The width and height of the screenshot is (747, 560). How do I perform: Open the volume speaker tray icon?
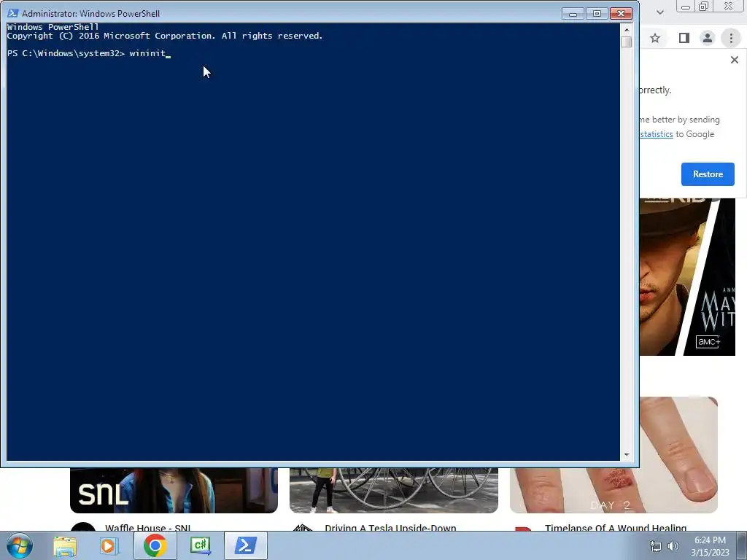click(x=673, y=546)
